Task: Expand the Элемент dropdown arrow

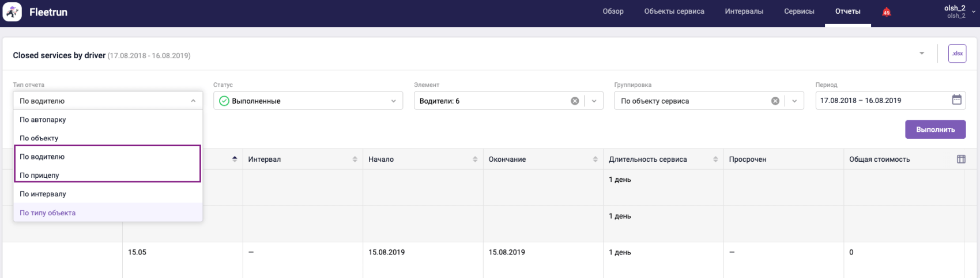Action: click(x=594, y=101)
